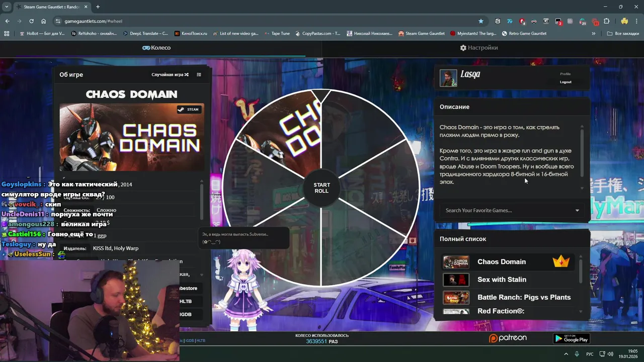Viewport: 644px width, 362px height.
Task: Click the Случайная игра shuffle button
Action: point(170,74)
